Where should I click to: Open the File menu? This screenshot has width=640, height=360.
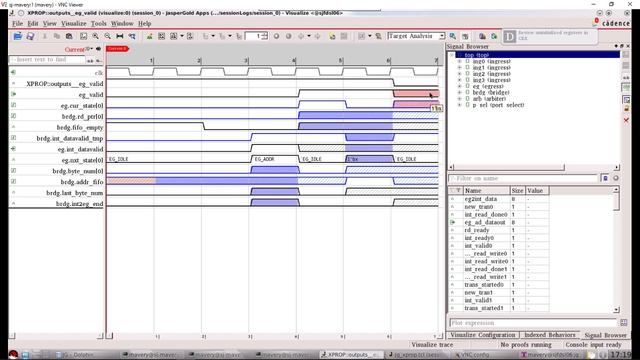click(18, 24)
